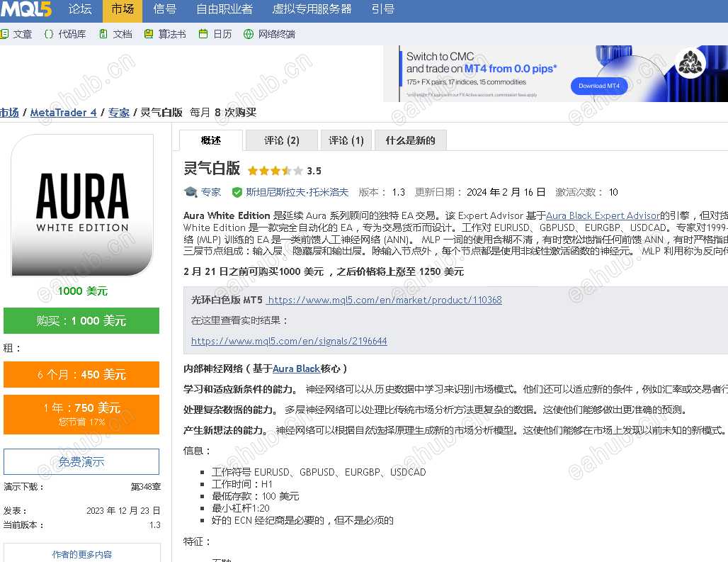Click the 代码库 code base icon

pyautogui.click(x=49, y=34)
